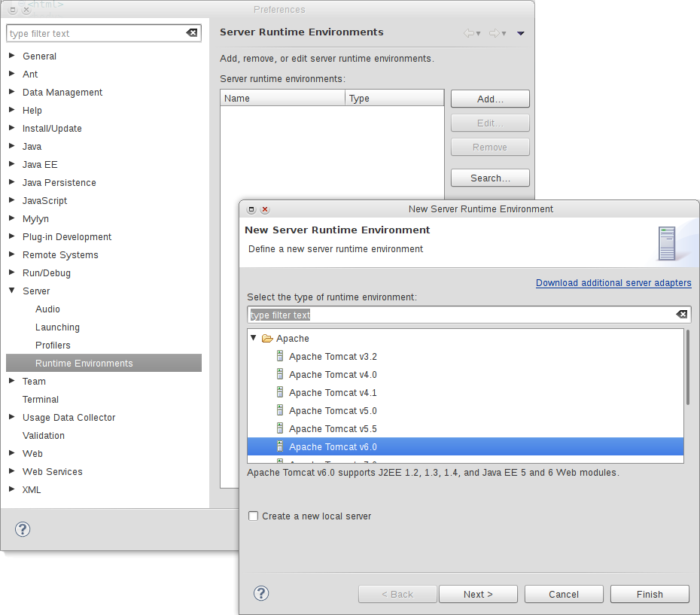Screen dimensions: 700x615
Task: Select JavaScript in the preferences tree
Action: click(x=44, y=201)
